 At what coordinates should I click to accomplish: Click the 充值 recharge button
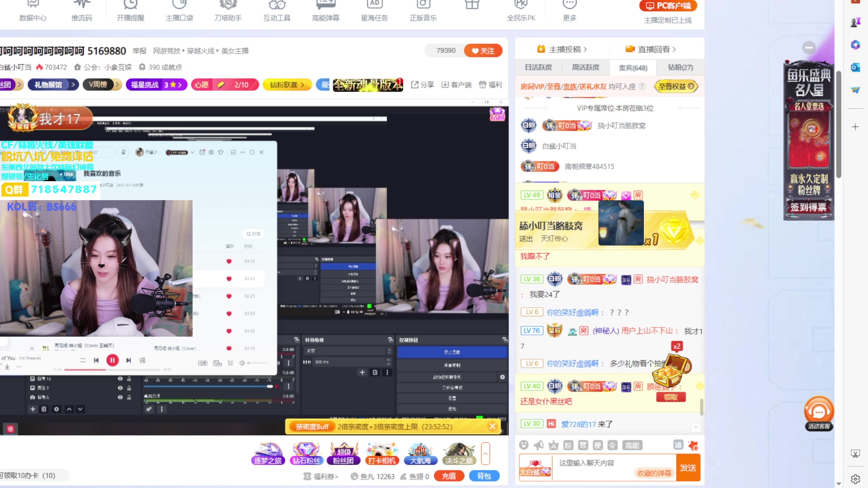[449, 476]
